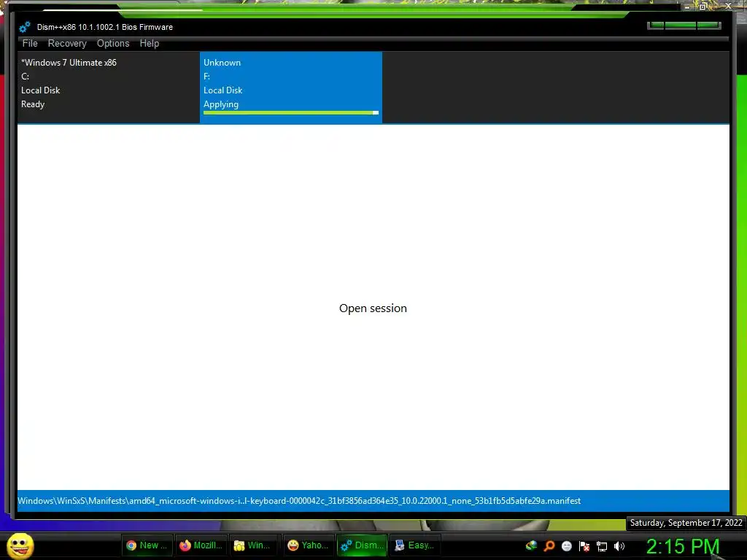Screen dimensions: 747x560
Task: Switch to the Win... folder taskbar button
Action: (x=255, y=545)
